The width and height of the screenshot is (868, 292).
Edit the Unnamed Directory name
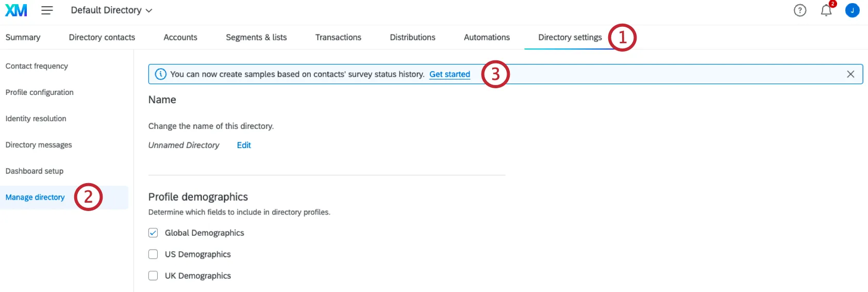coord(244,145)
